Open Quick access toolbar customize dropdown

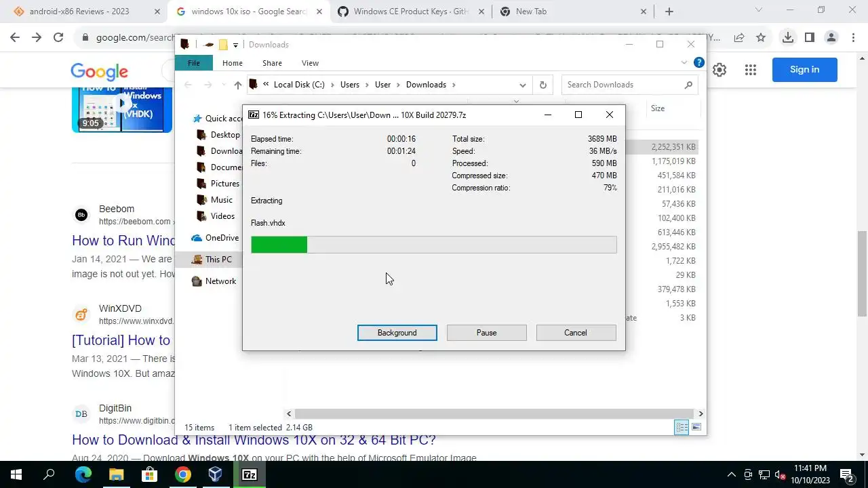coord(235,45)
